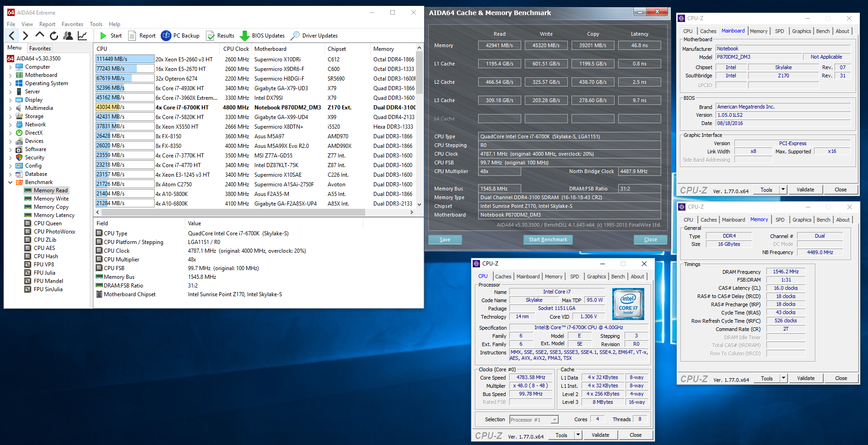868x445 pixels.
Task: Open Report from the AIDA64 toolbar
Action: (x=142, y=36)
